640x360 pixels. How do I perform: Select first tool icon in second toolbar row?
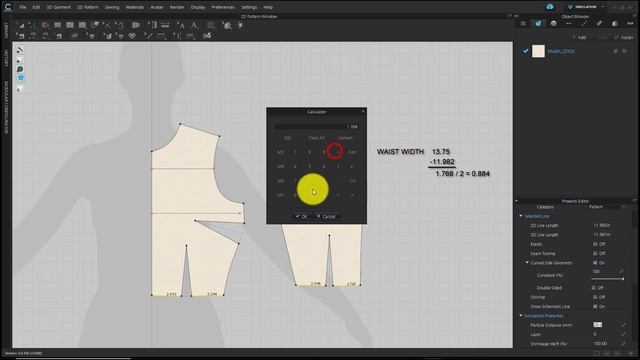(20, 36)
